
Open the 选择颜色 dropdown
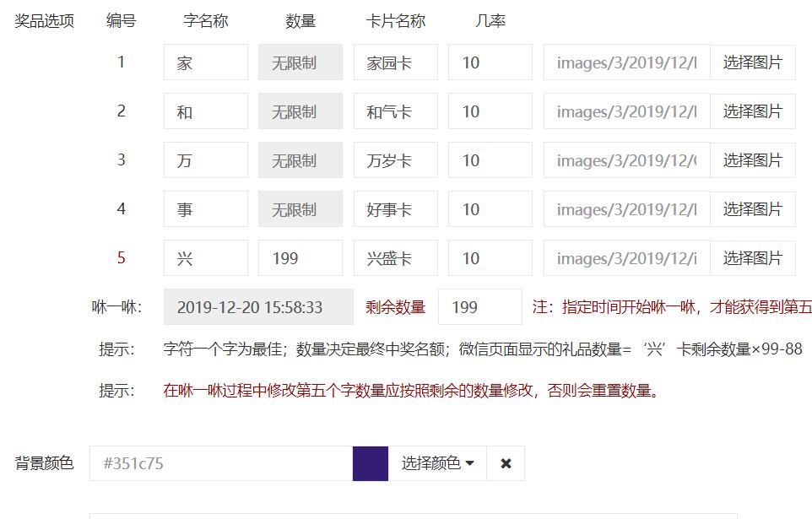pos(437,463)
